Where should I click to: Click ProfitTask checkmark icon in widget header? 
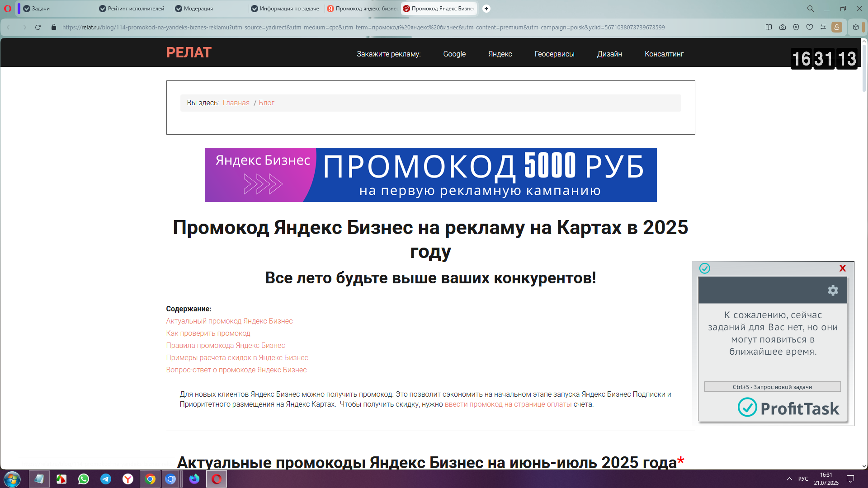[x=705, y=268]
